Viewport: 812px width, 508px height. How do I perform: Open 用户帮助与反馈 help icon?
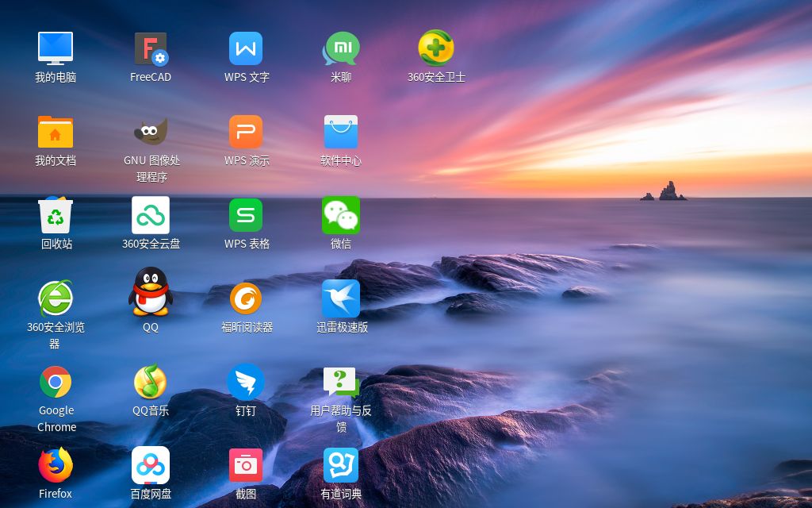[341, 382]
